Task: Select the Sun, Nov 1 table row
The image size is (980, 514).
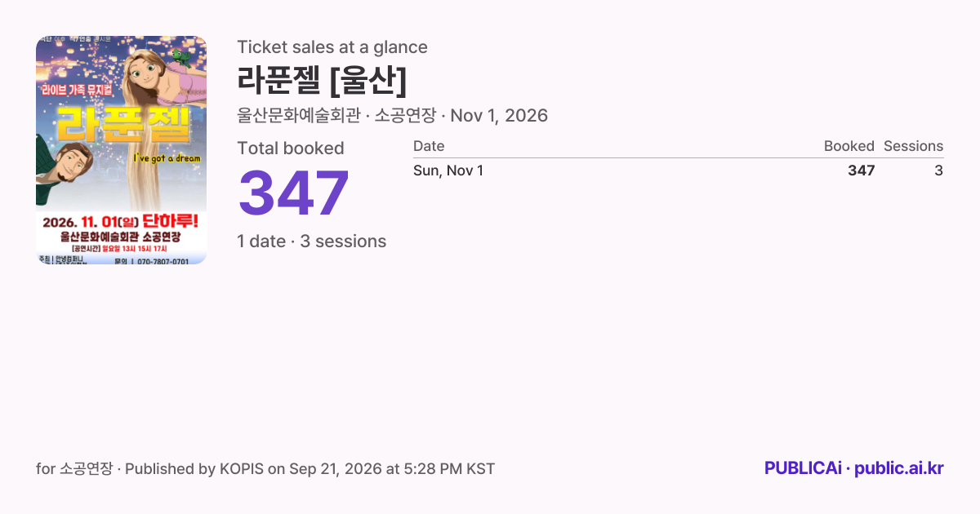Action: 678,171
